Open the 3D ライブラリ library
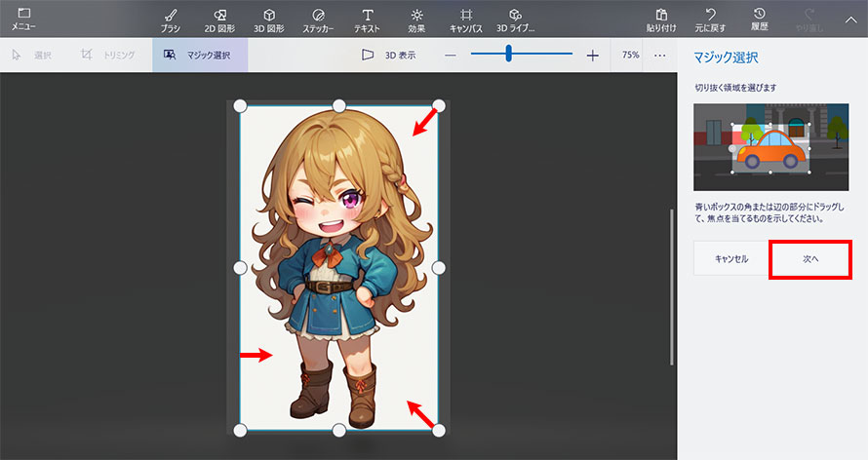868x460 pixels. (515, 19)
